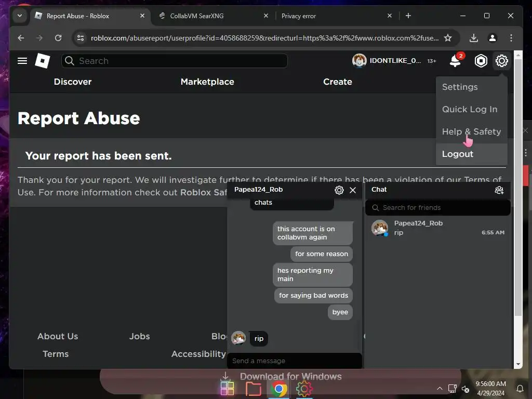Image resolution: width=532 pixels, height=399 pixels.
Task: Go back to the previous page
Action: pyautogui.click(x=21, y=37)
